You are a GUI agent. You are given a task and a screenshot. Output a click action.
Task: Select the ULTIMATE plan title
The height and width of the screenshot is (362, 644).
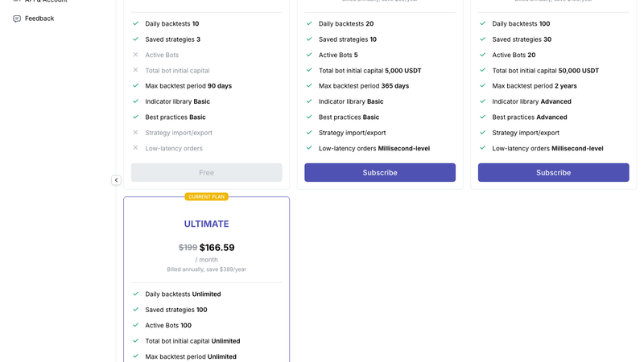[x=207, y=224]
